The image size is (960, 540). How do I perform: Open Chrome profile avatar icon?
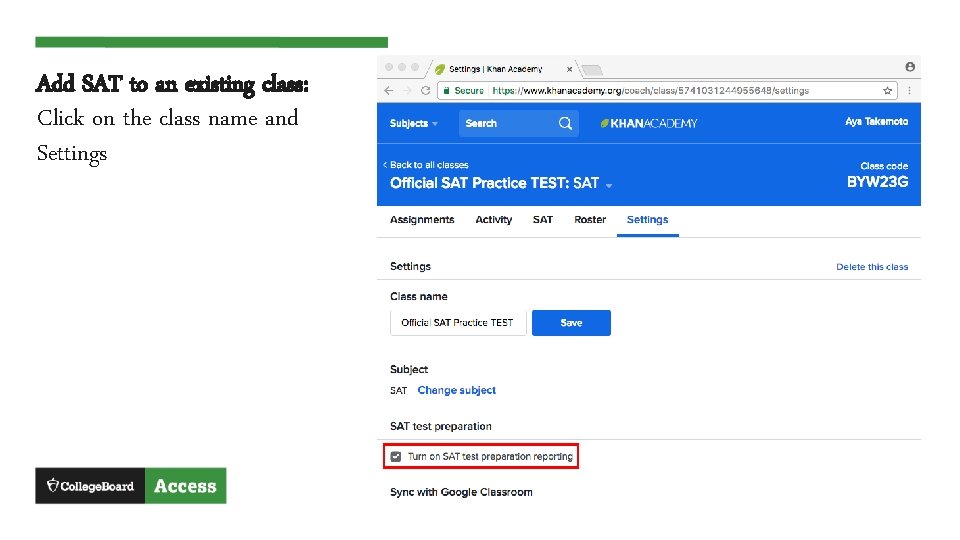click(910, 67)
